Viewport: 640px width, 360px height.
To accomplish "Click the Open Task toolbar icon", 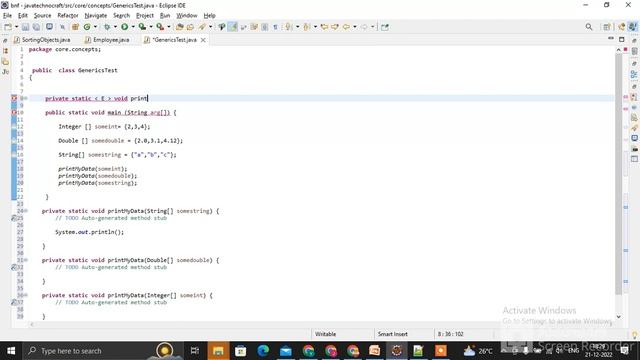I will tap(190, 27).
